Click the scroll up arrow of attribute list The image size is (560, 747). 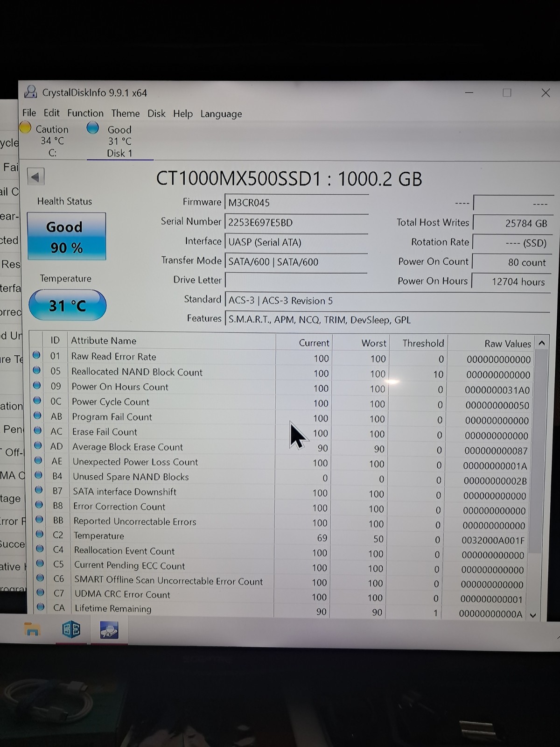click(x=542, y=343)
